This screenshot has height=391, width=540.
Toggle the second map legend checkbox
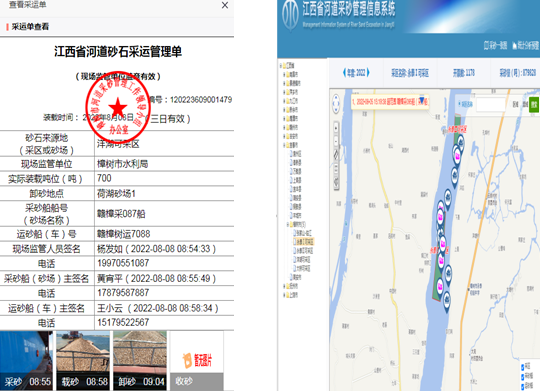point(523,377)
